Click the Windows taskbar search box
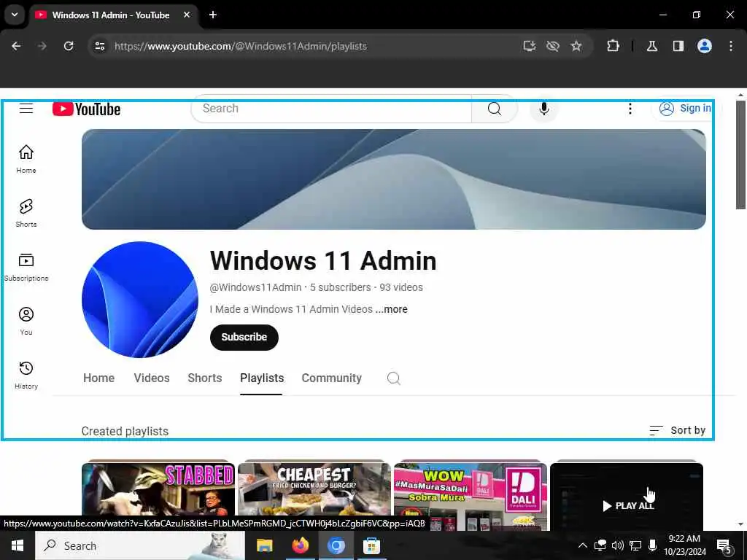 pos(140,545)
